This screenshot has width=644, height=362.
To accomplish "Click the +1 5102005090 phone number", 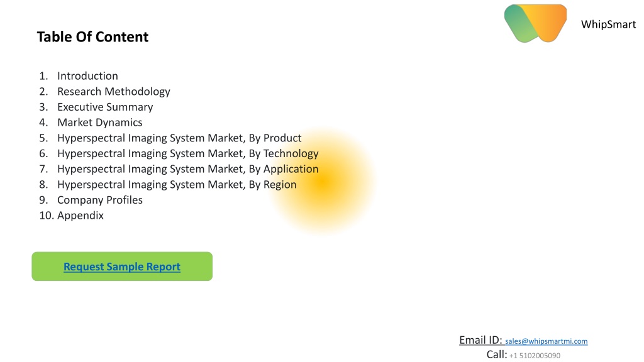I will point(535,356).
